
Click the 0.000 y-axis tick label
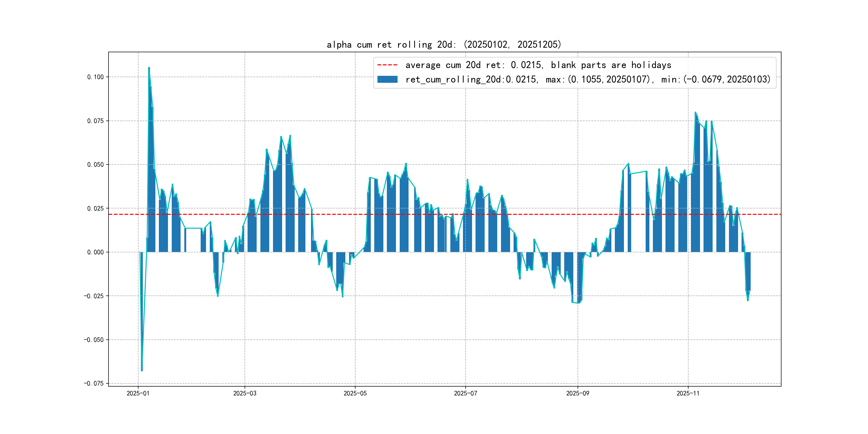pos(95,252)
